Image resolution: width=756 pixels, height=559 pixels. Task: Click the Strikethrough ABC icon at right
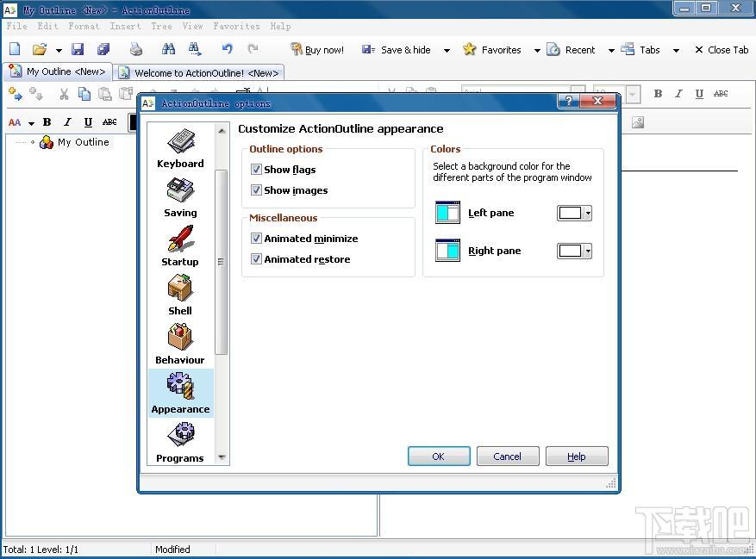point(721,94)
